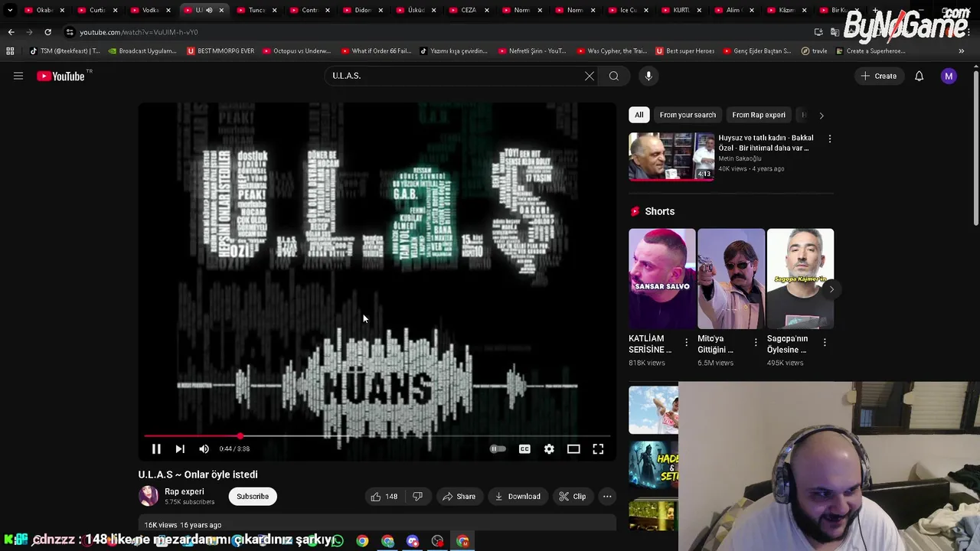Open the YouTube guide hamburger menu
This screenshot has width=980, height=551.
[x=18, y=76]
